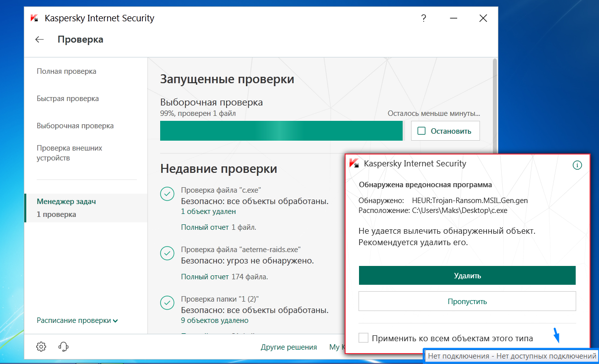The height and width of the screenshot is (364, 599).
Task: Open Менеджер задач section
Action: pyautogui.click(x=86, y=208)
